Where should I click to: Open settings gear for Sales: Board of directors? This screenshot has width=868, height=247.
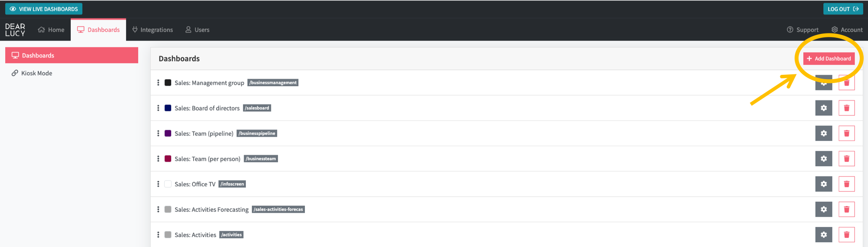click(823, 108)
